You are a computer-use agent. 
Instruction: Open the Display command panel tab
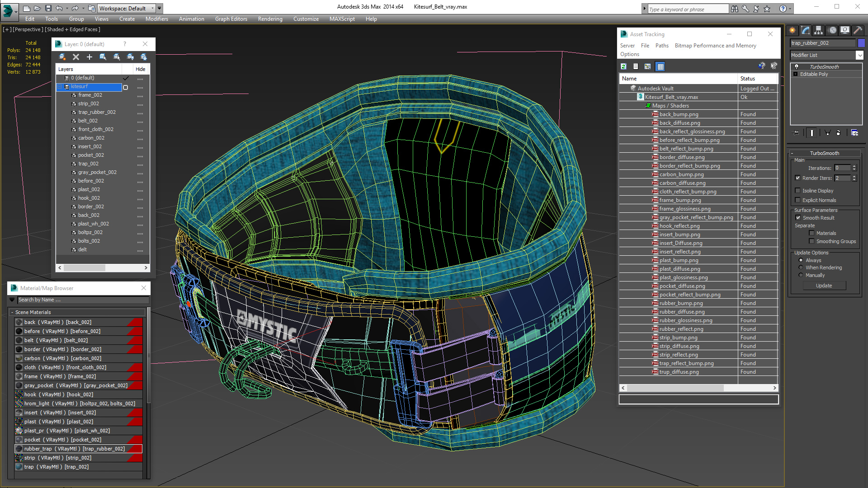pos(845,30)
